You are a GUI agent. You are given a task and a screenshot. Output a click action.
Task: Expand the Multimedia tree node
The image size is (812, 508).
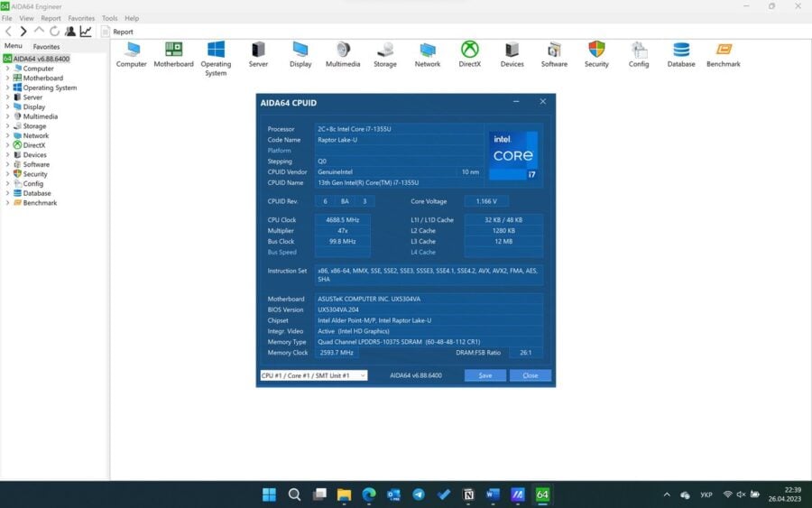coord(7,116)
